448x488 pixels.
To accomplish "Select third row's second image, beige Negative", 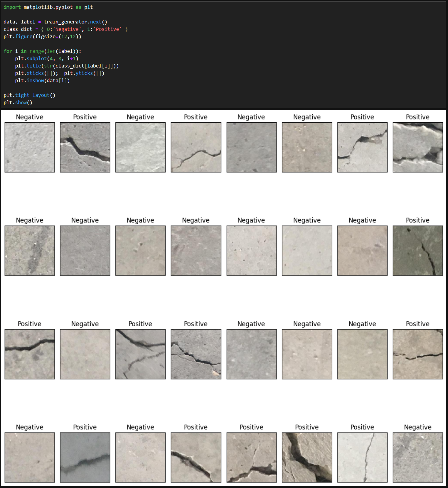I will click(85, 354).
